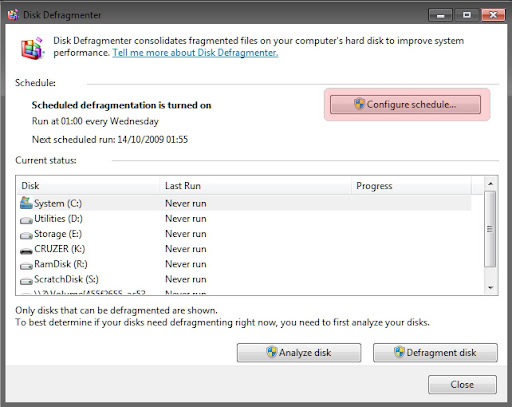The height and width of the screenshot is (407, 512).
Task: Maximize the Disk Defragmenter window
Action: pos(467,15)
